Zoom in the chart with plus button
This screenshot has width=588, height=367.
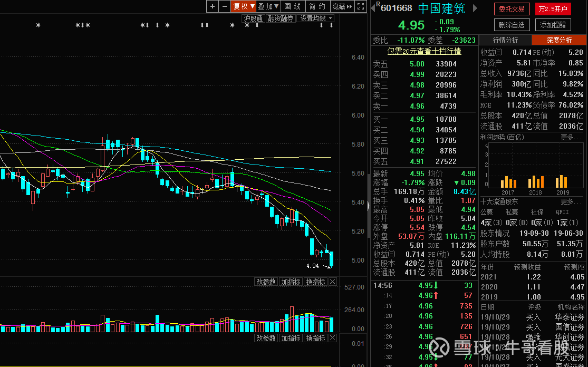[x=212, y=6]
